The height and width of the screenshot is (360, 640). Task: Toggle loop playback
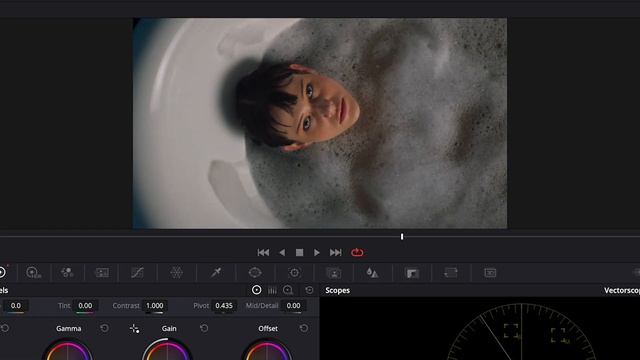tap(357, 253)
